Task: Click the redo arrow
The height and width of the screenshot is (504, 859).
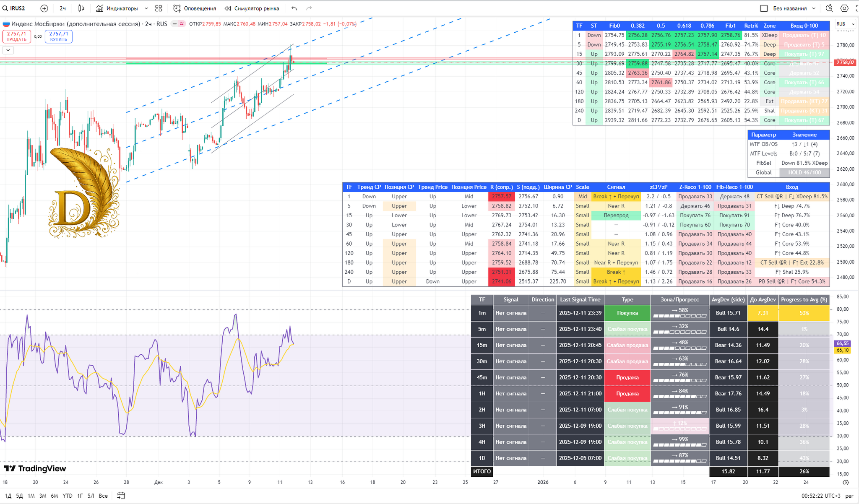Action: point(309,8)
